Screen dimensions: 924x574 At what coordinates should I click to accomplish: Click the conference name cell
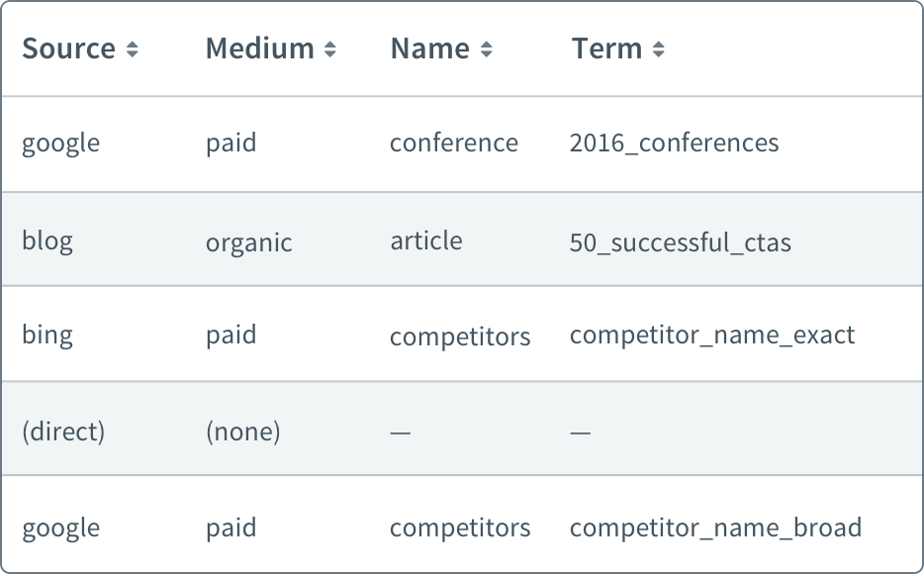454,143
